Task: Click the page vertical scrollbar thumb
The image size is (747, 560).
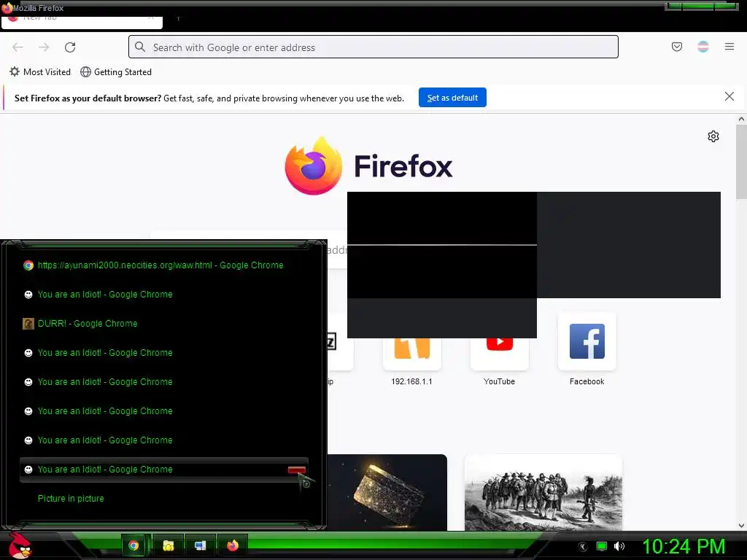Action: coord(741,162)
